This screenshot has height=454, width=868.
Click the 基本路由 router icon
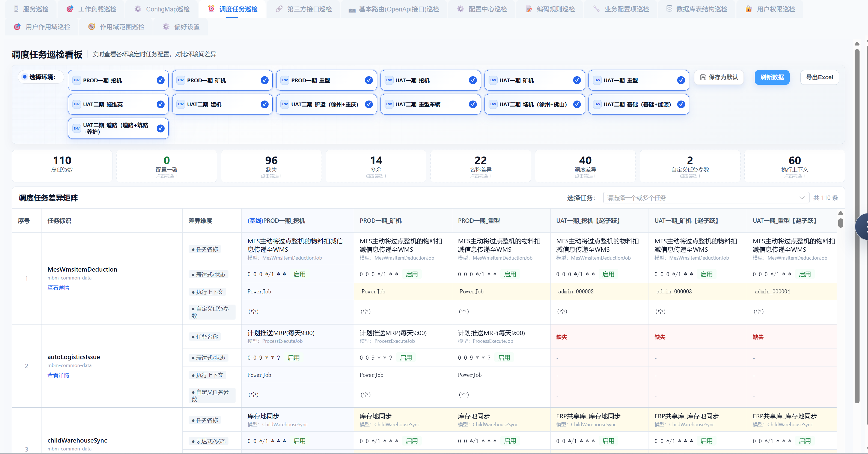coord(352,10)
